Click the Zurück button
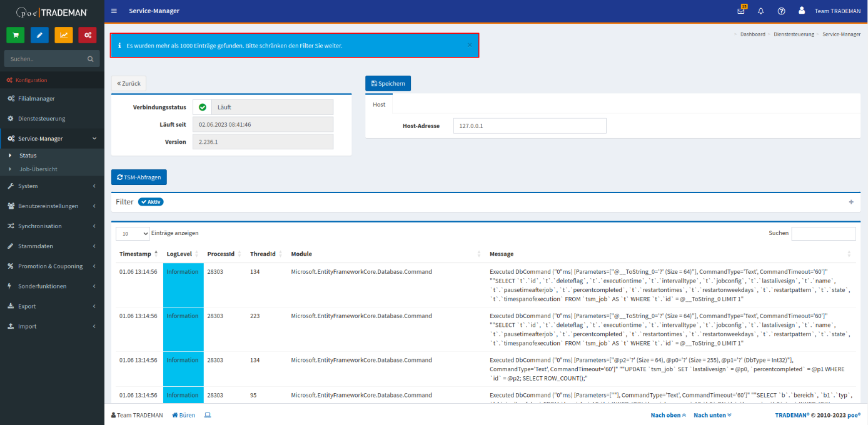This screenshot has width=868, height=425. coord(129,84)
